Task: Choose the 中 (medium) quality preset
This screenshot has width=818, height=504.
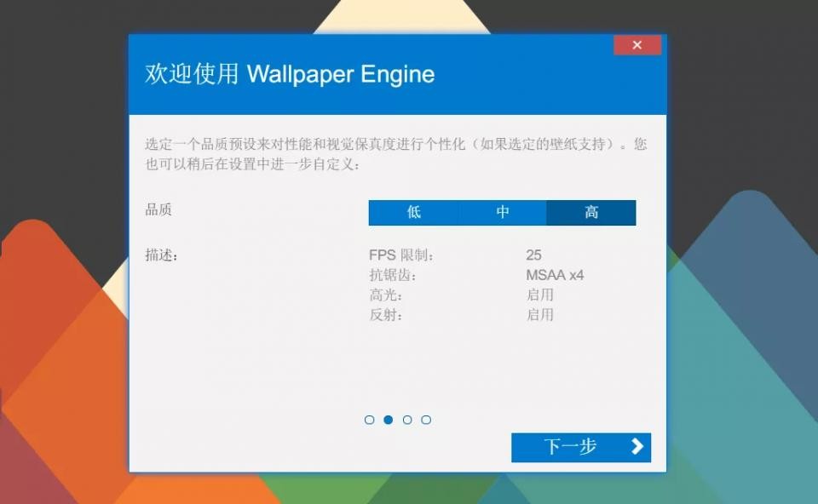Action: pyautogui.click(x=503, y=213)
